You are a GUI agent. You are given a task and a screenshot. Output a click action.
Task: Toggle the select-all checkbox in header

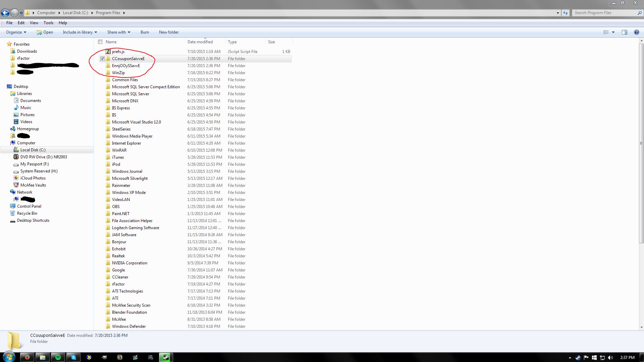[100, 42]
